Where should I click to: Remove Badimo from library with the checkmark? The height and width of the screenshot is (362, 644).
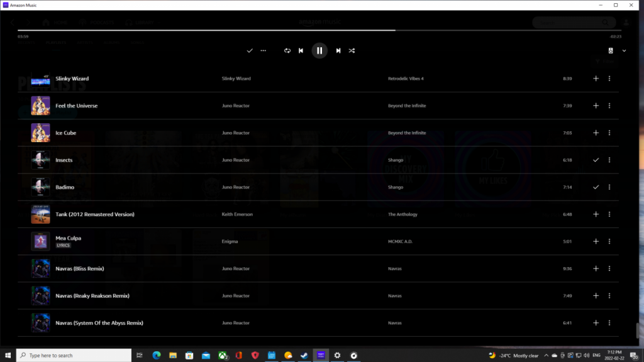tap(596, 187)
